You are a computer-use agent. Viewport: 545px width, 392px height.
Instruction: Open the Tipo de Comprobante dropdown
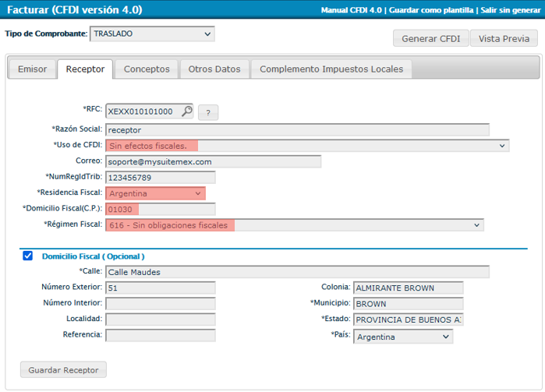[152, 34]
